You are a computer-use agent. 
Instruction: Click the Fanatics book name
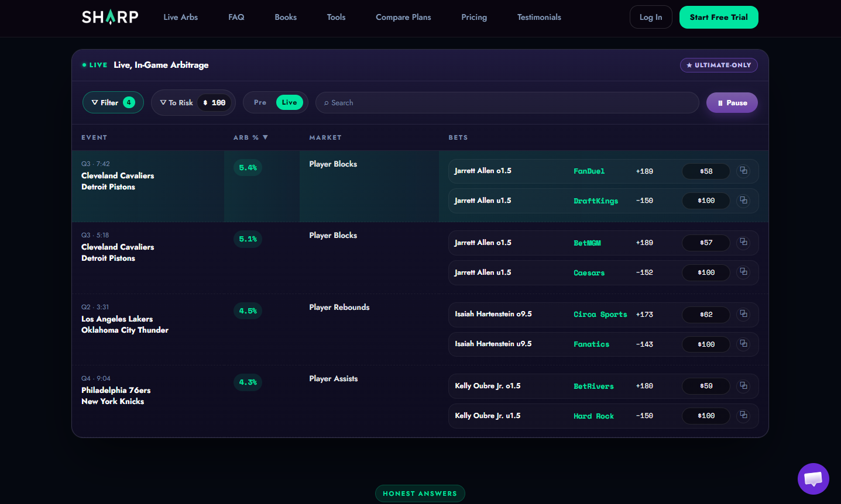pyautogui.click(x=591, y=344)
